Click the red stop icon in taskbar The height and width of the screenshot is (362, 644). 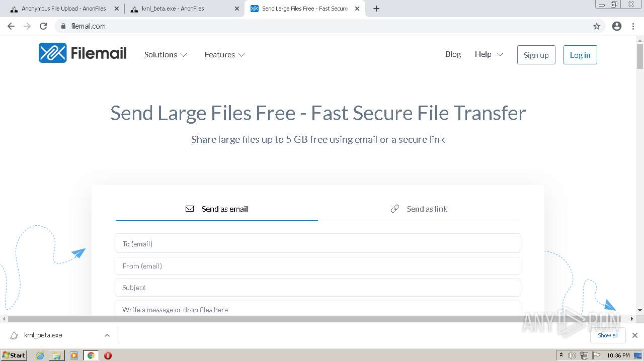click(108, 355)
